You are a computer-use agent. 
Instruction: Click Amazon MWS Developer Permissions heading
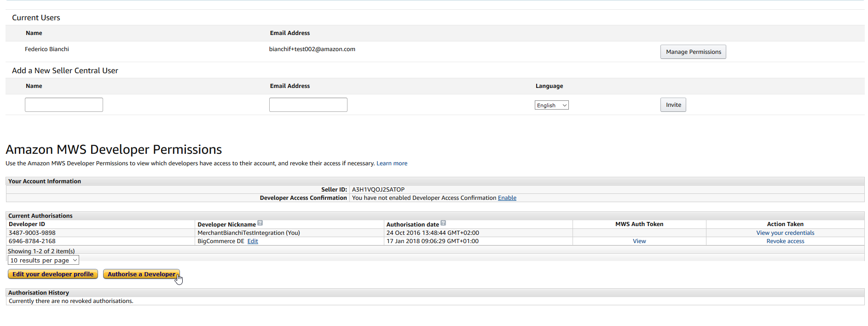tap(114, 150)
